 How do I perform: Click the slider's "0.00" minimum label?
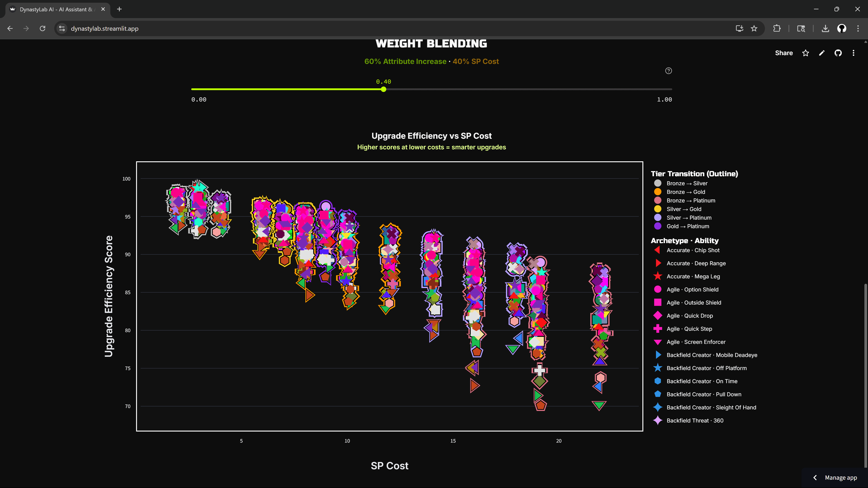point(199,99)
